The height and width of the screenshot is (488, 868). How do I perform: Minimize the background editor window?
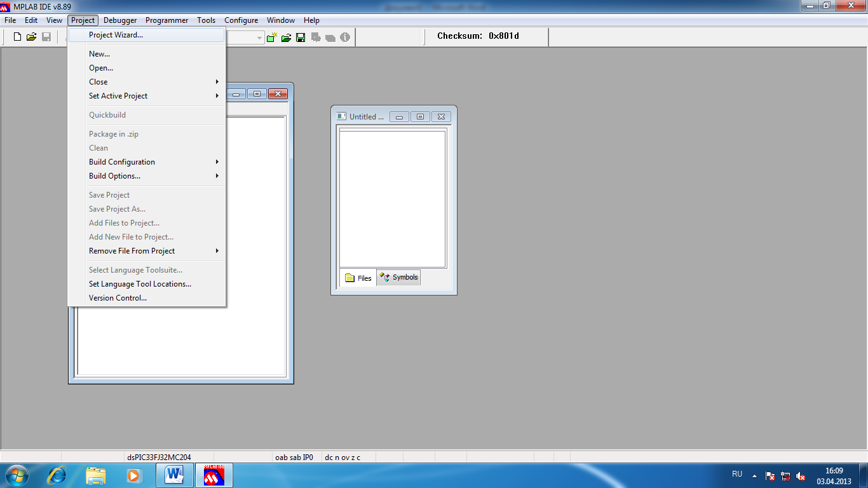236,94
